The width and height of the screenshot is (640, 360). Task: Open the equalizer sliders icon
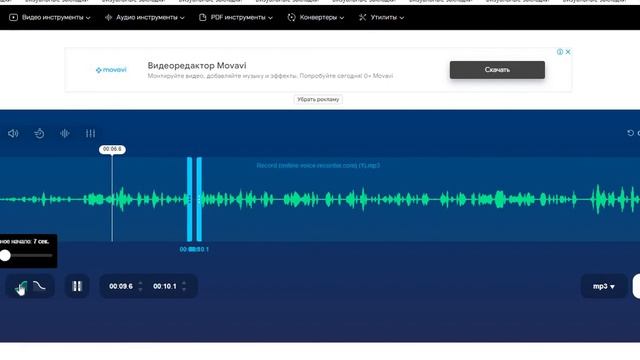90,133
